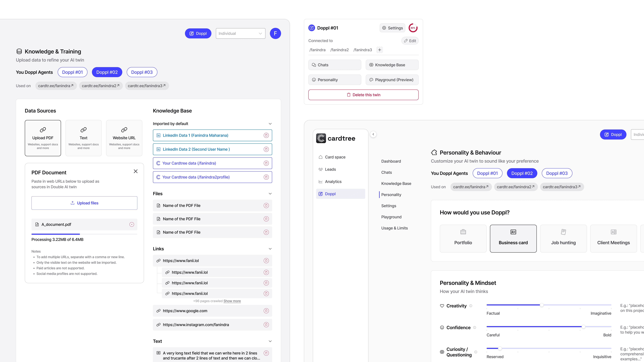The height and width of the screenshot is (362, 644).
Task: Click the Creativity info icon
Action: point(471,306)
